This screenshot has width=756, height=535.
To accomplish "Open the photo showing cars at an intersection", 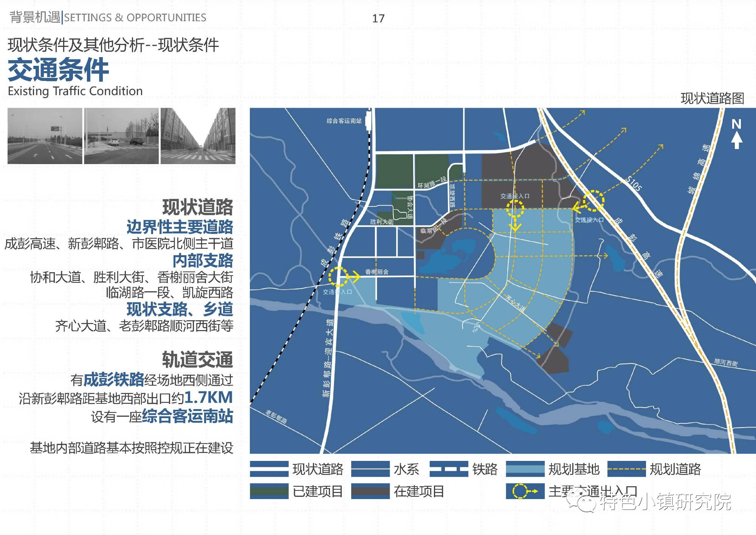I will 121,136.
